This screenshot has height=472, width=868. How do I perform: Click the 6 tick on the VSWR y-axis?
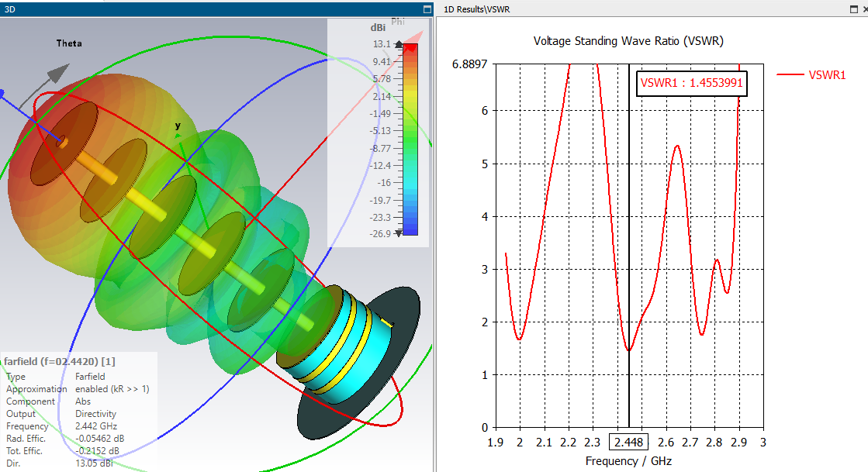click(x=485, y=111)
